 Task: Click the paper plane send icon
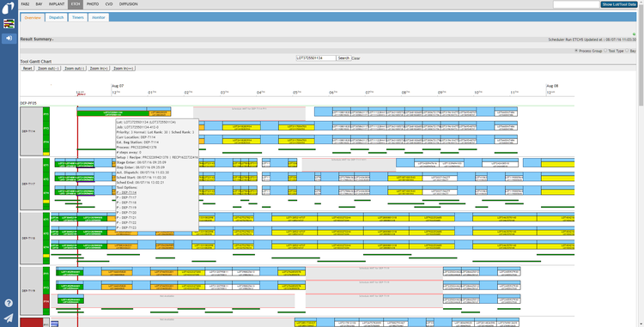click(9, 318)
